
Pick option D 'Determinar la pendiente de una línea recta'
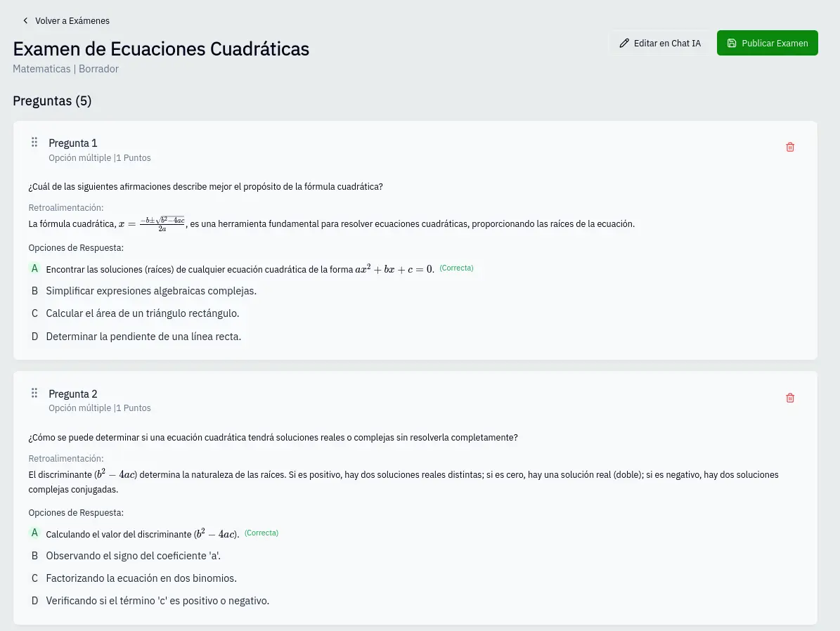(143, 337)
